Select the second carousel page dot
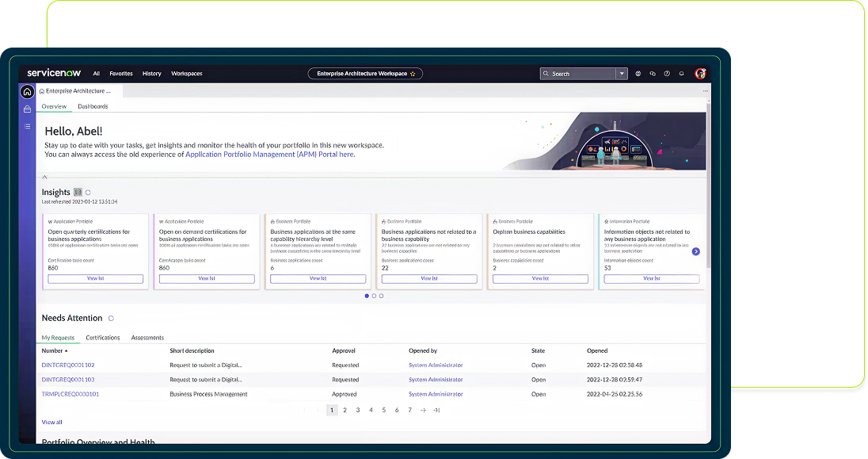 click(x=374, y=296)
